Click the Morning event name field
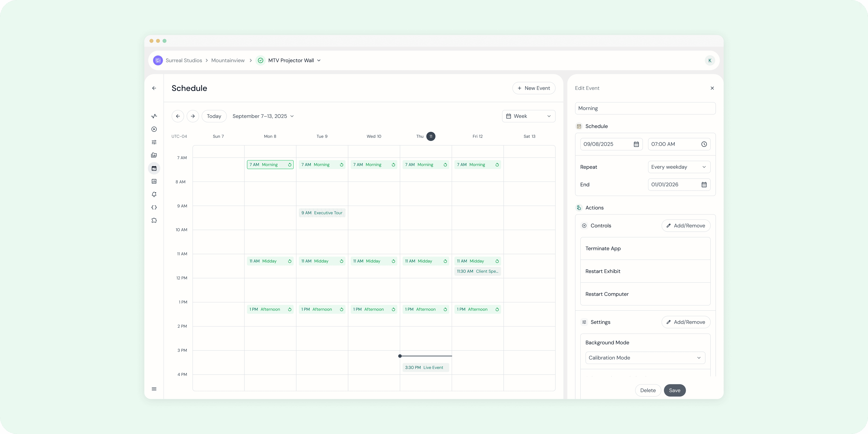This screenshot has width=868, height=434. (x=645, y=108)
